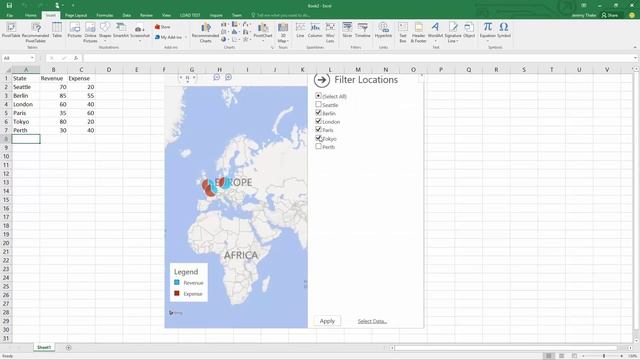
Task: Click the Save icon in the title bar
Action: tap(9, 5)
